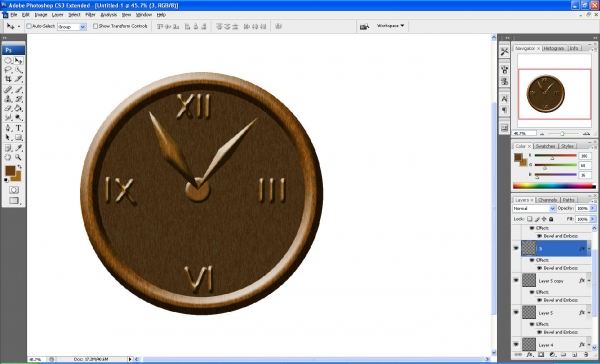Select the Eyedropper tool
The width and height of the screenshot is (600, 364).
tap(18, 148)
